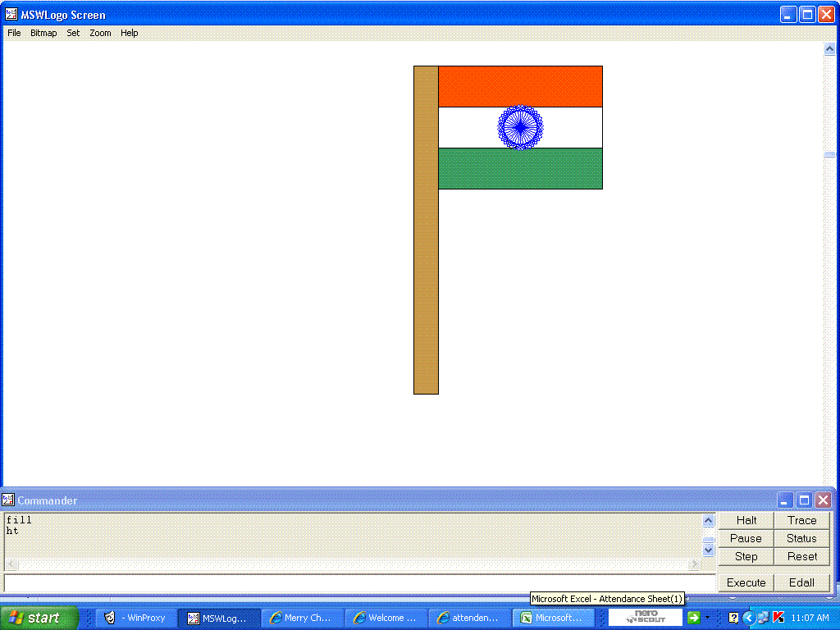Maximize the Commander window
Image resolution: width=840 pixels, height=630 pixels.
[804, 500]
